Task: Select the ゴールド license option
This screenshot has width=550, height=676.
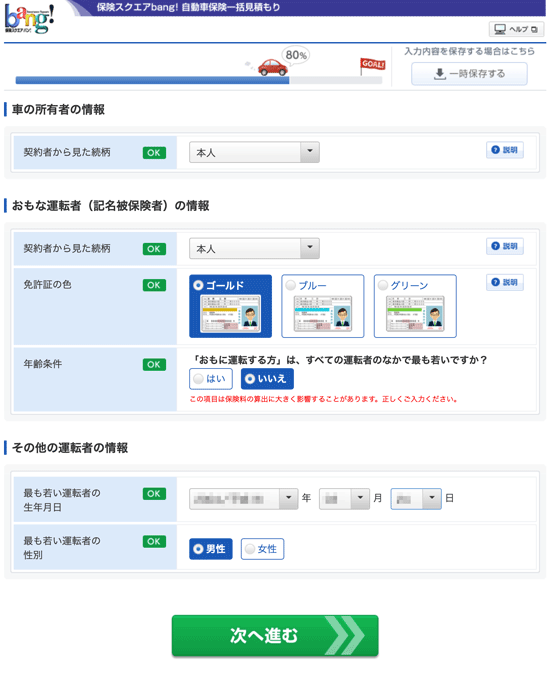Action: tap(231, 306)
